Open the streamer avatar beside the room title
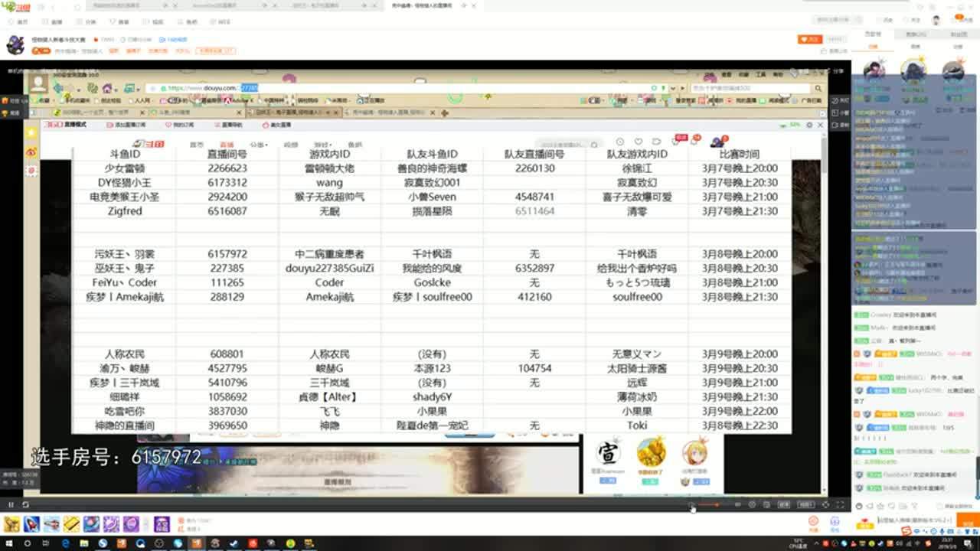Screen dimensions: 980x551 click(15, 44)
